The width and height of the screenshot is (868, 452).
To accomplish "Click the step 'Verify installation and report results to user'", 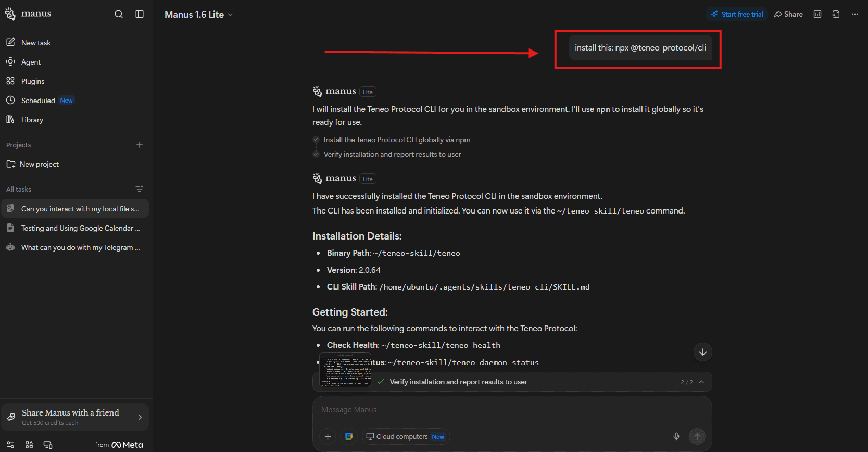I will [x=392, y=154].
